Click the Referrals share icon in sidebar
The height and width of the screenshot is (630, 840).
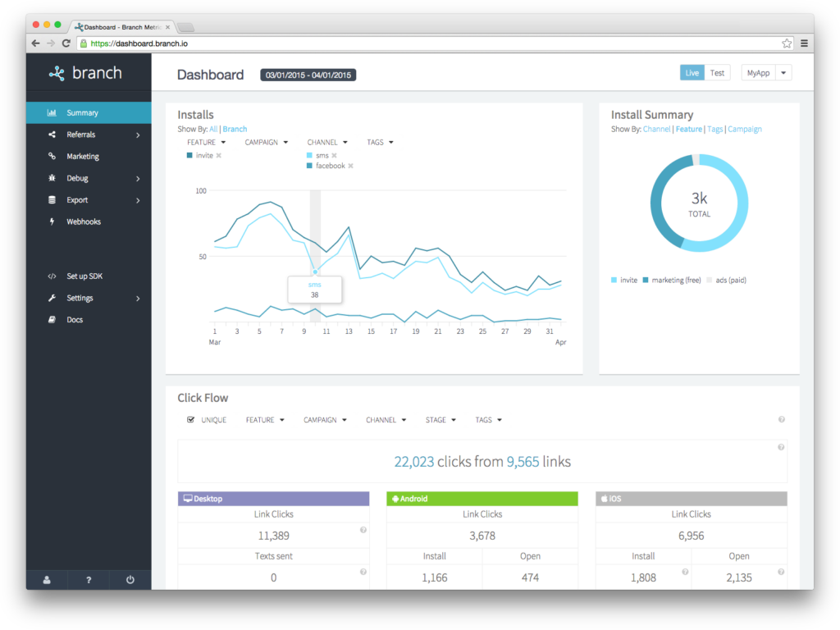[x=51, y=135]
